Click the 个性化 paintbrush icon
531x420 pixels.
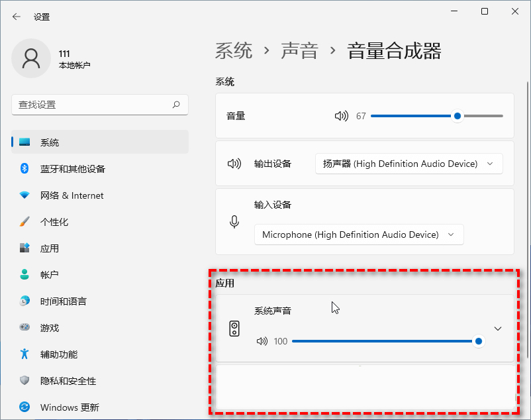pyautogui.click(x=24, y=222)
